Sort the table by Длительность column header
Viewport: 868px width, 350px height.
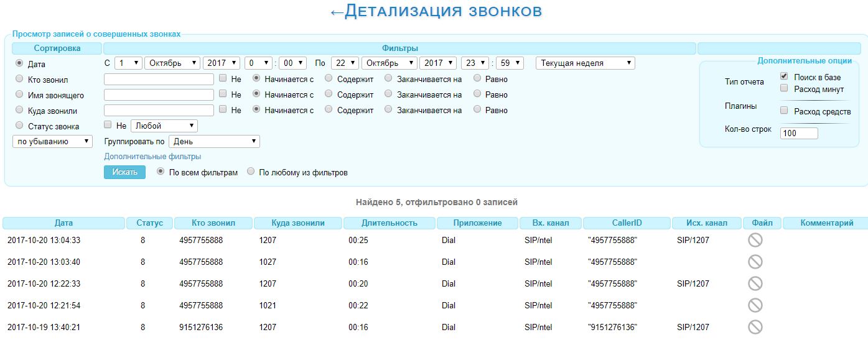point(390,223)
